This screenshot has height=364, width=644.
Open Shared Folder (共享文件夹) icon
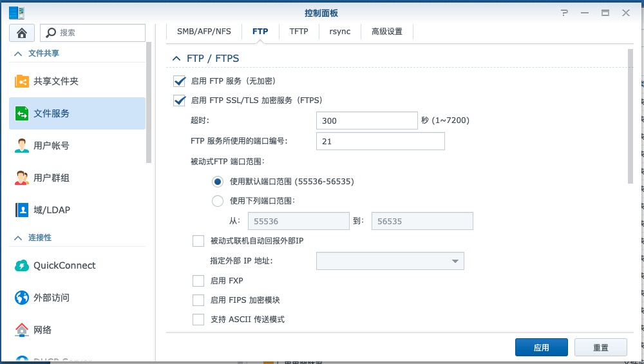point(22,81)
